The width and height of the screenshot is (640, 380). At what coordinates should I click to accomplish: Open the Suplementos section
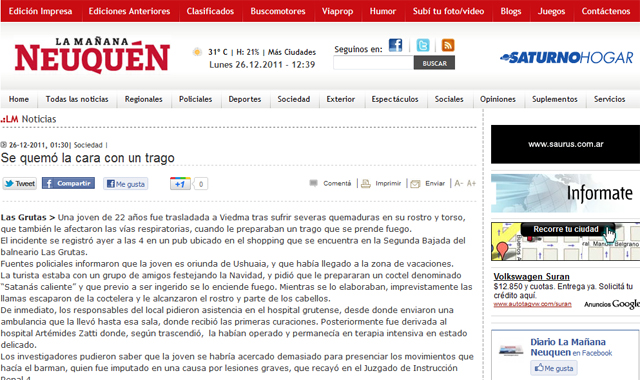click(x=555, y=99)
